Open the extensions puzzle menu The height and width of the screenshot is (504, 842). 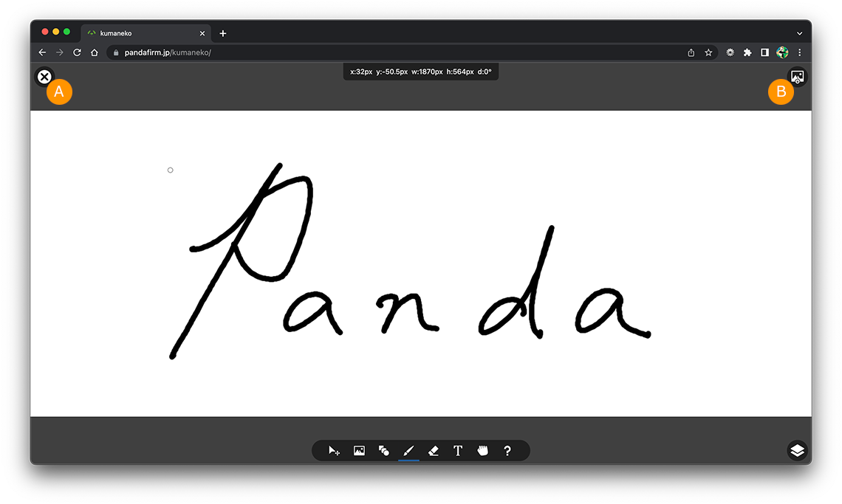point(747,52)
